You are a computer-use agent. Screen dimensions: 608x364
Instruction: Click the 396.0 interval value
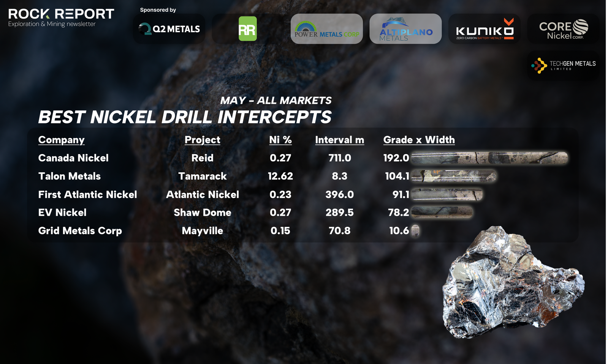click(x=340, y=194)
